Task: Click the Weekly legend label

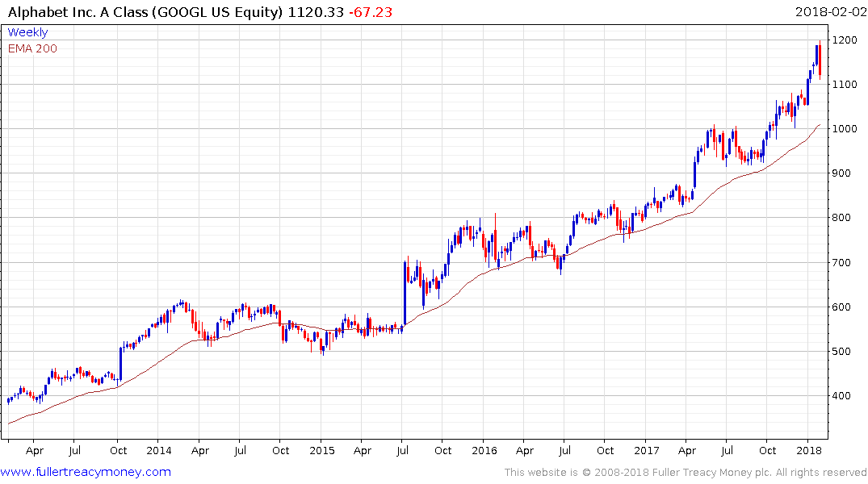Action: 27,32
